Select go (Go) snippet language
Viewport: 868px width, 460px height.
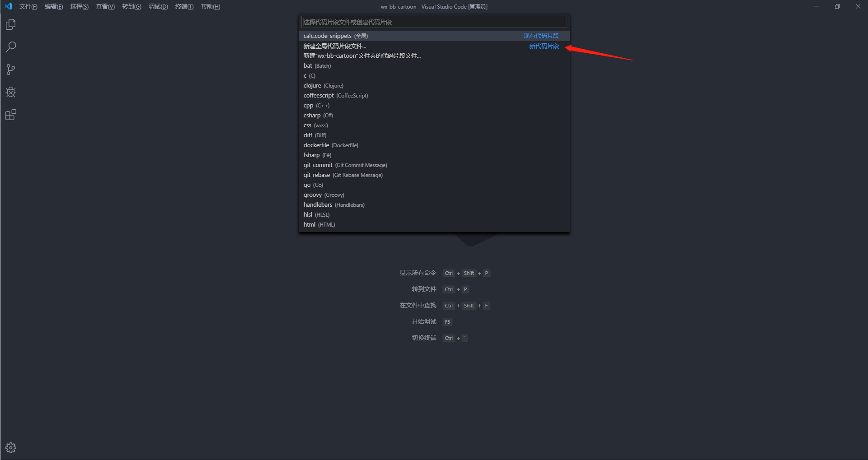point(434,185)
